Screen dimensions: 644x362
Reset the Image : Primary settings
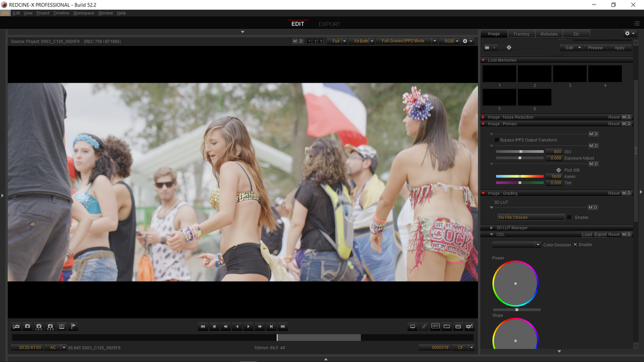614,124
